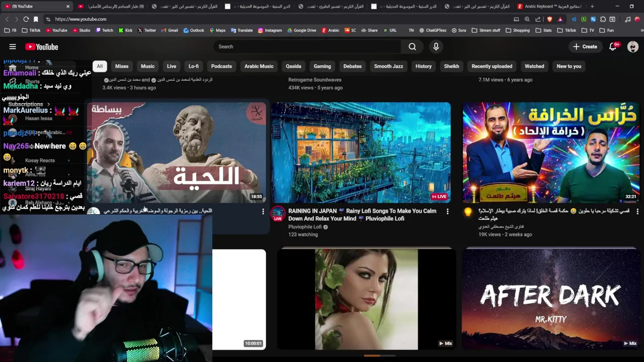Select the History filter chip
Image resolution: width=644 pixels, height=362 pixels.
(x=424, y=66)
